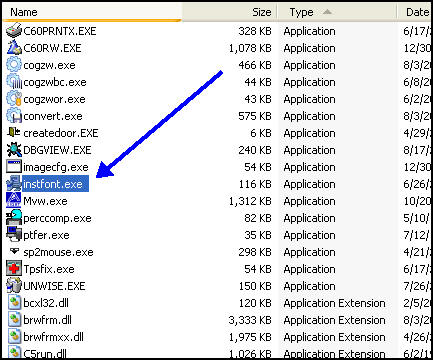Sort files by the Size column header
Viewport: 433px width, 360px height.
[230, 12]
